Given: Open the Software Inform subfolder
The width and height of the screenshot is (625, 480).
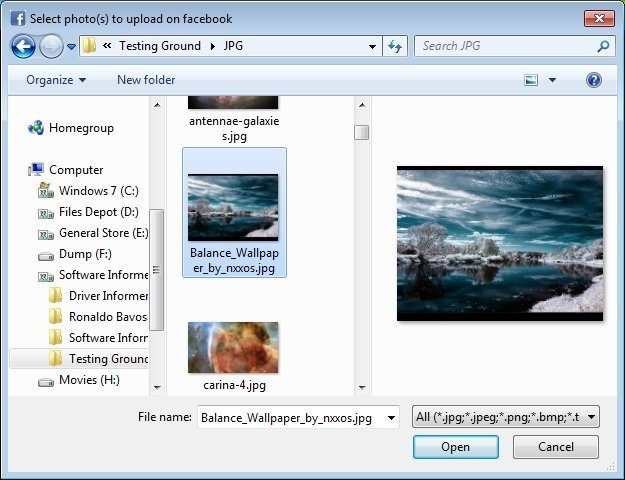Looking at the screenshot, I should coord(108,338).
